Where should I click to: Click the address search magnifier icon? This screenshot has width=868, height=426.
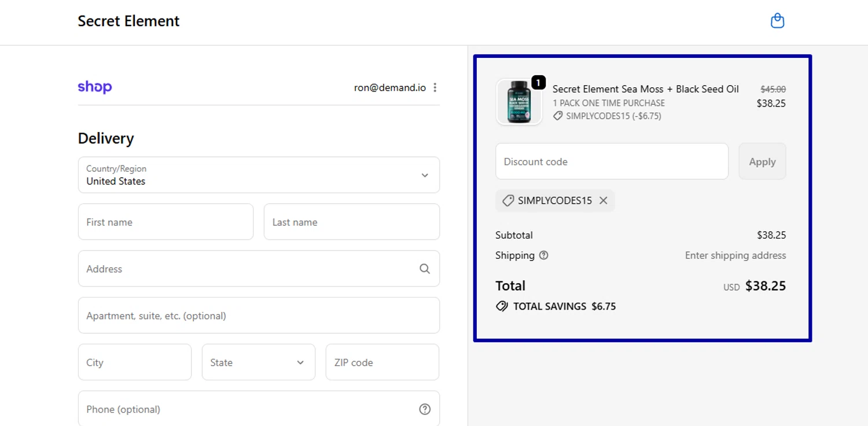click(425, 269)
